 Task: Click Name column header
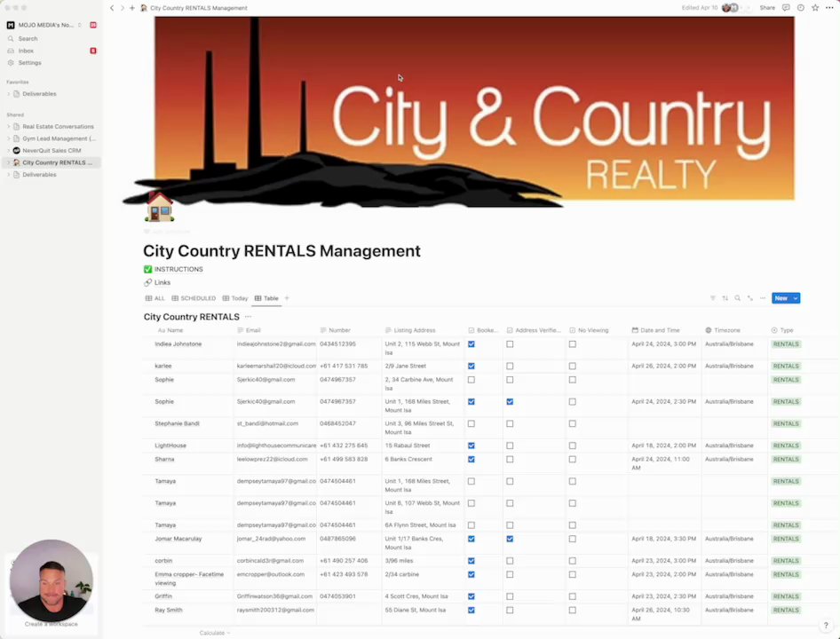[x=170, y=330]
